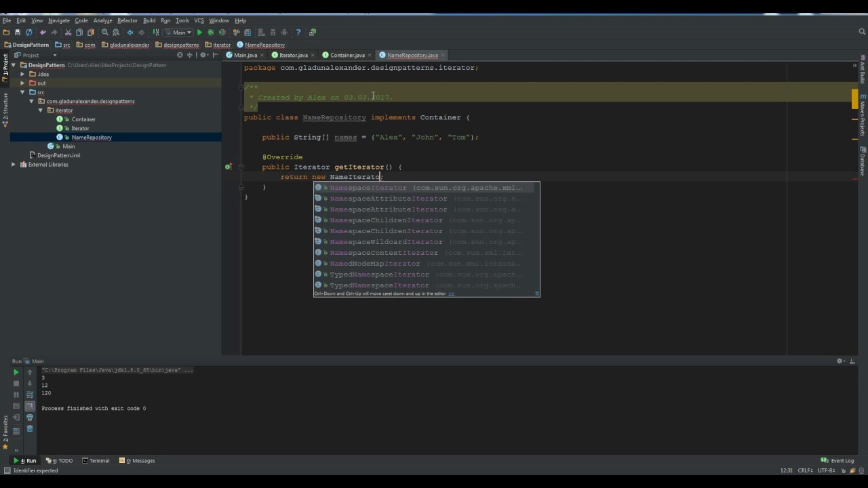Open the Event Log button
This screenshot has height=488, width=868.
(837, 461)
